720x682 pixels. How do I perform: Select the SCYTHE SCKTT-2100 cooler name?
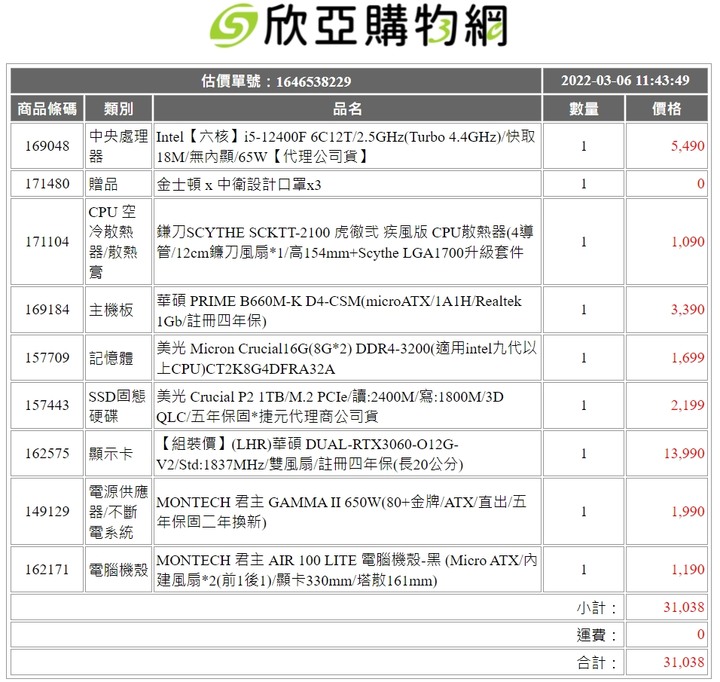coord(345,242)
